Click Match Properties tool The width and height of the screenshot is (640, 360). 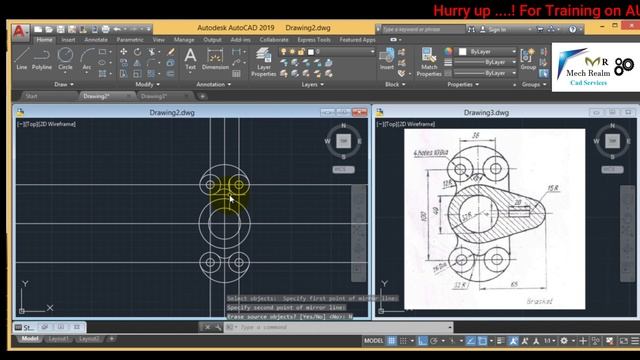coord(429,62)
